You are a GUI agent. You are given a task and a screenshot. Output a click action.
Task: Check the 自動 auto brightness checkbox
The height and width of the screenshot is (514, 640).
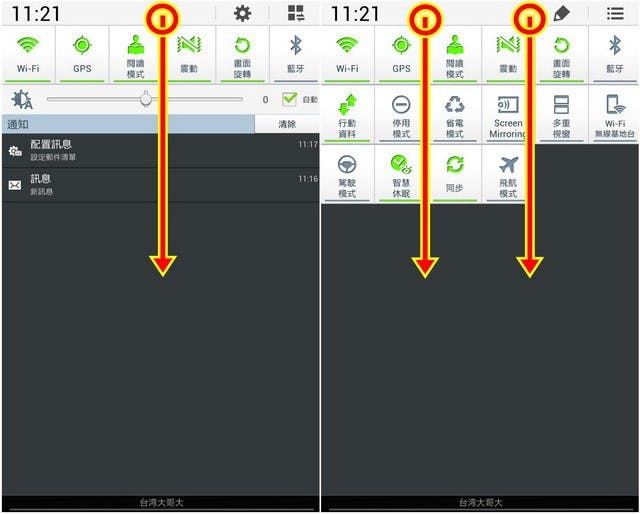coord(289,99)
